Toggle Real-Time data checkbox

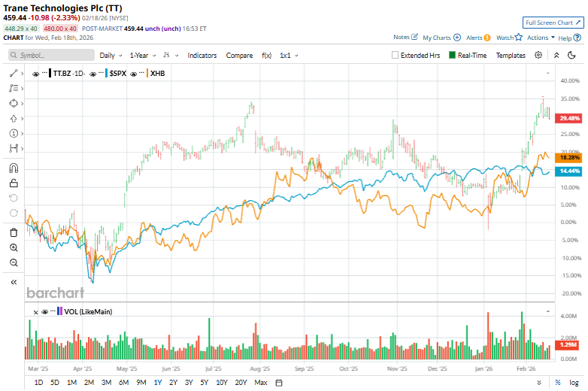coord(452,55)
